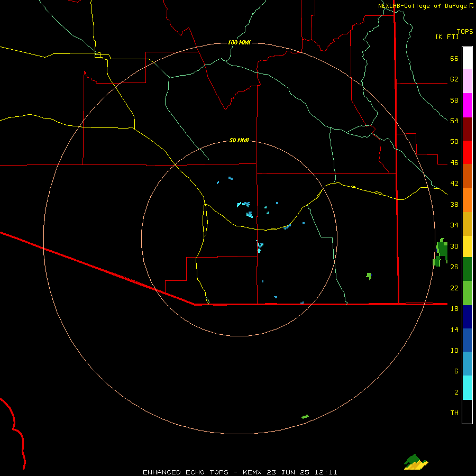
Task: Pick the dark orange legend swatch
Action: [x=467, y=176]
